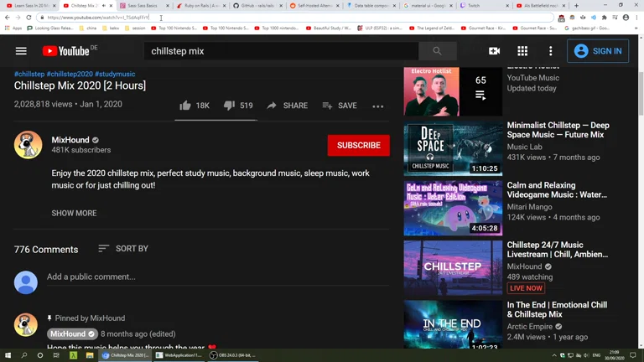This screenshot has height=362, width=644.
Task: Click the LIVE NOW badge
Action: [x=526, y=288]
